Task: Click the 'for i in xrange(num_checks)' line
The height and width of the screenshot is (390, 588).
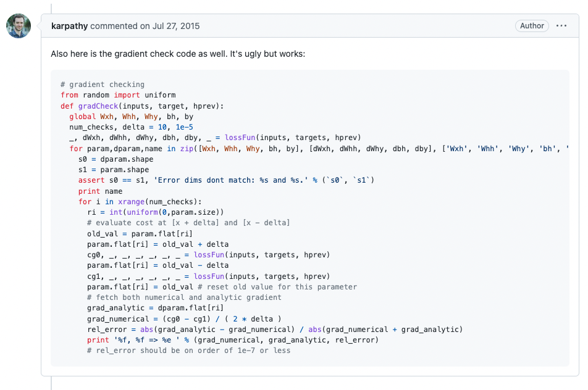Action: (x=140, y=202)
